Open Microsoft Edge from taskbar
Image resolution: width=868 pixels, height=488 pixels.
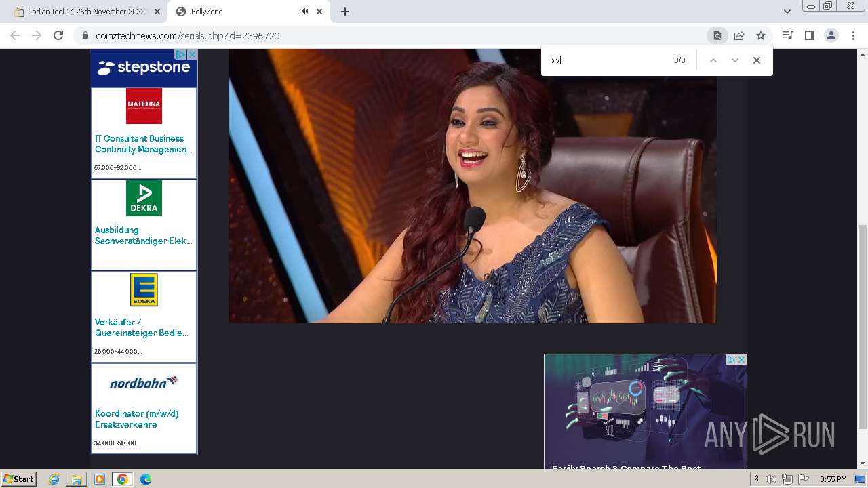tap(145, 479)
